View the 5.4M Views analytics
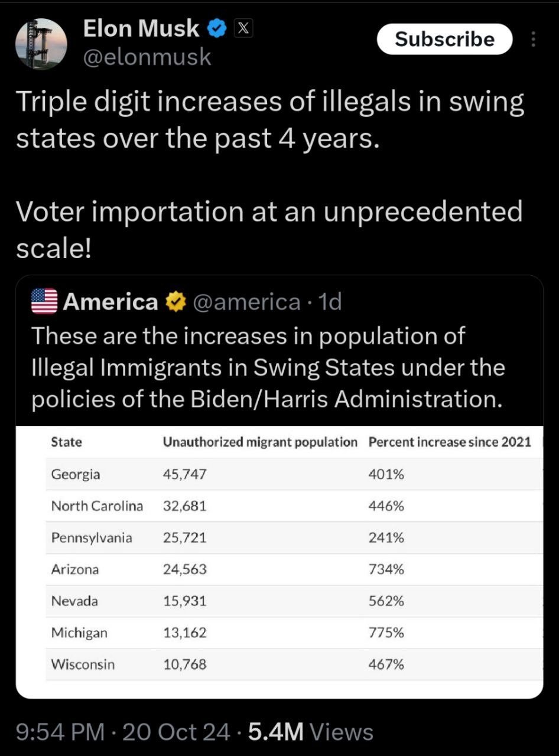559x756 pixels. coord(311,732)
